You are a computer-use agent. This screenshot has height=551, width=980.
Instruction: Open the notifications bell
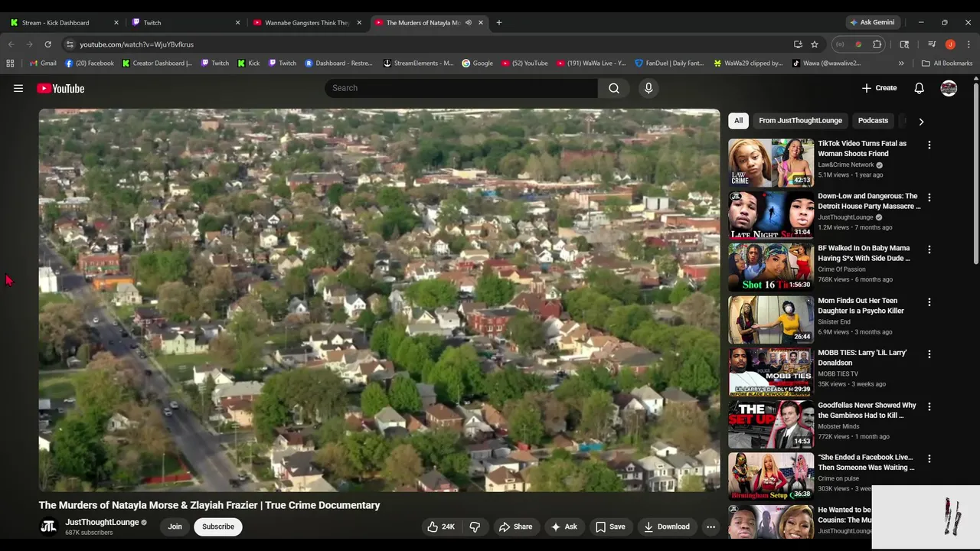[x=919, y=88]
